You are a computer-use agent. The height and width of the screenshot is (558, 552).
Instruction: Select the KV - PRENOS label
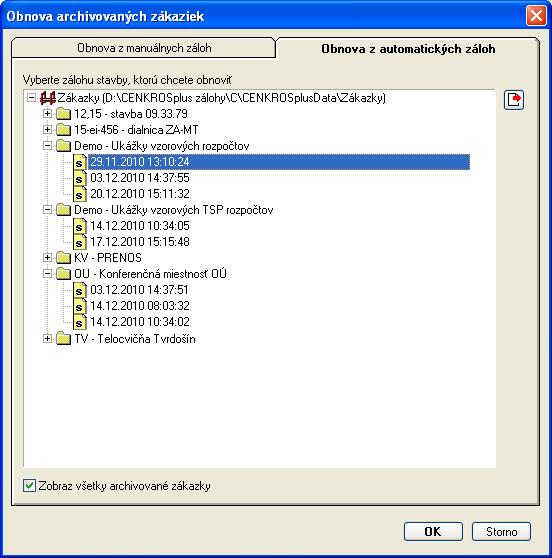108,258
